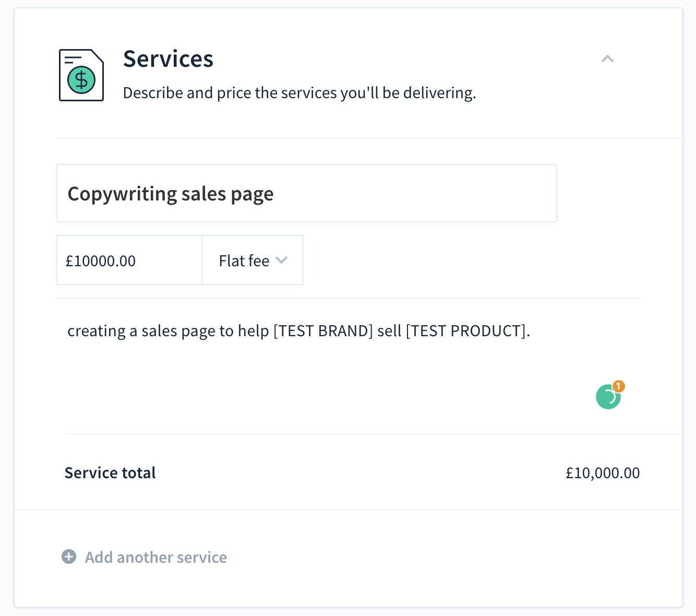Click the orange notification badge showing 1
This screenshot has width=696, height=616.
(618, 386)
